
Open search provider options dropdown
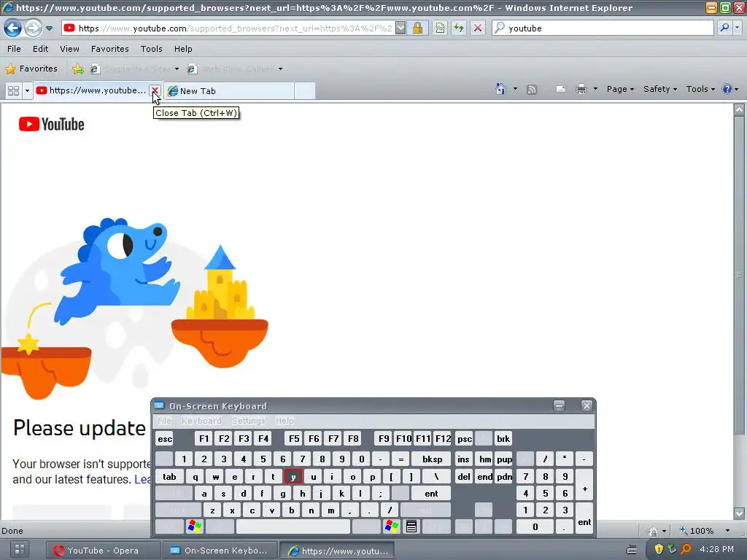click(x=738, y=28)
